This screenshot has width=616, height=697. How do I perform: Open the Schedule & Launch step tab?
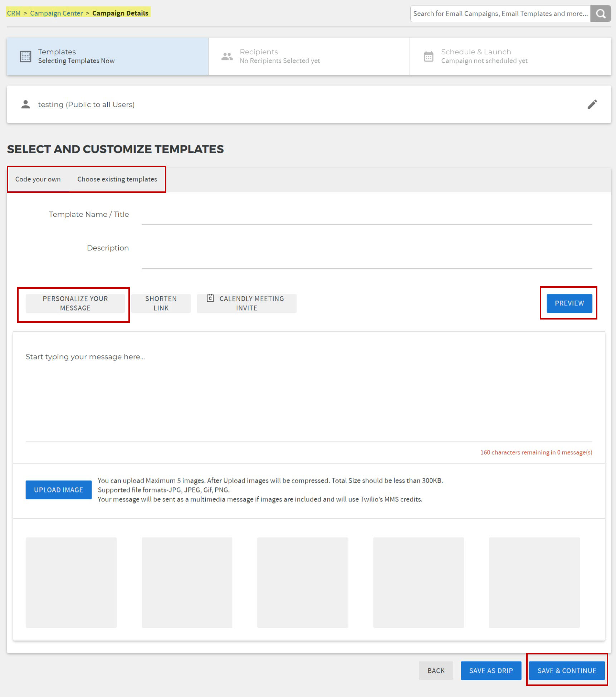[510, 57]
